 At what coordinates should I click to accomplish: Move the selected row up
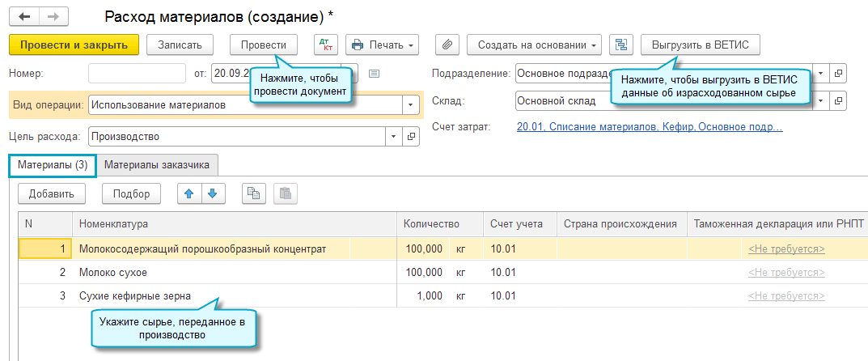pos(189,193)
